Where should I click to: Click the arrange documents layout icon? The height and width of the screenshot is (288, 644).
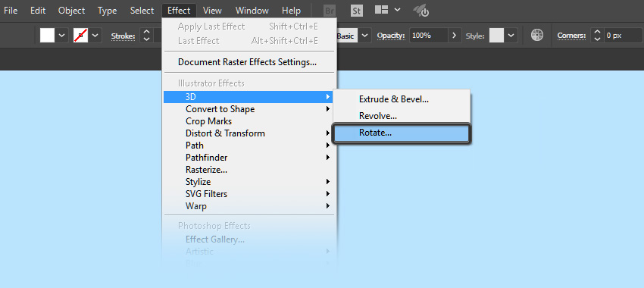click(x=382, y=10)
